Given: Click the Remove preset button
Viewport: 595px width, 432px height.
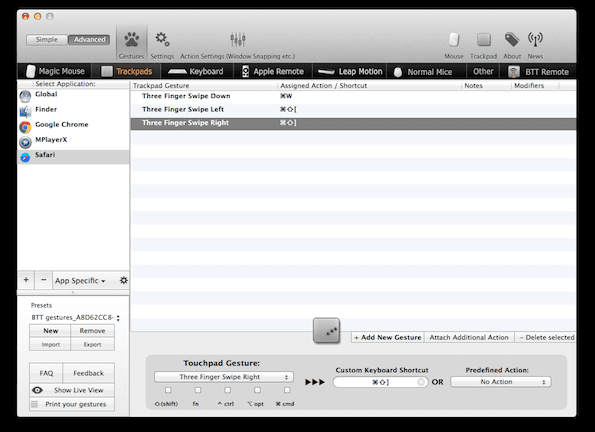Looking at the screenshot, I should pyautogui.click(x=92, y=331).
